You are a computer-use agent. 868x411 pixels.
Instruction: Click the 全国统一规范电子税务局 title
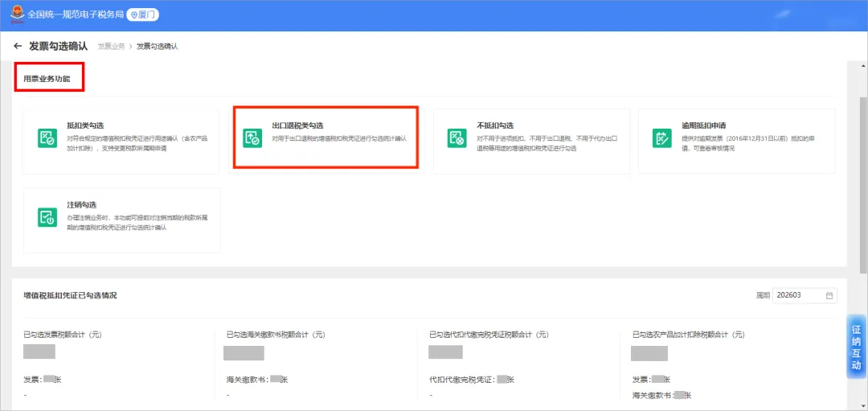pyautogui.click(x=76, y=15)
